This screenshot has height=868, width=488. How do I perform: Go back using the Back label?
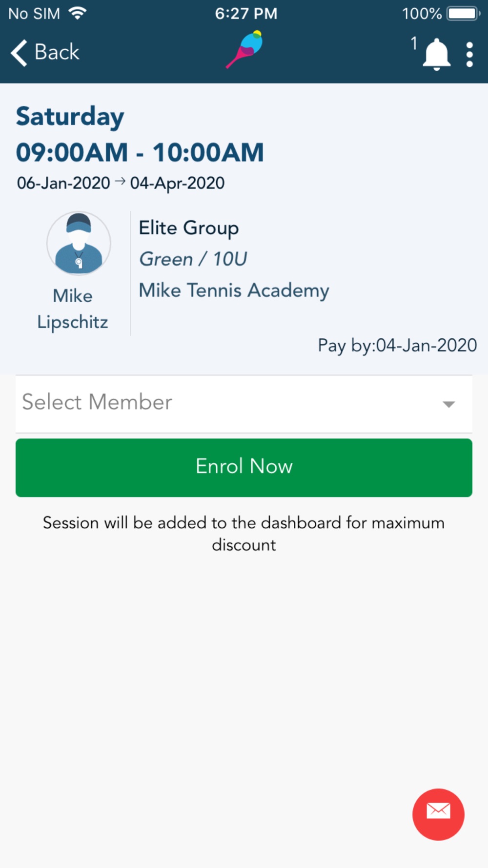coord(57,52)
